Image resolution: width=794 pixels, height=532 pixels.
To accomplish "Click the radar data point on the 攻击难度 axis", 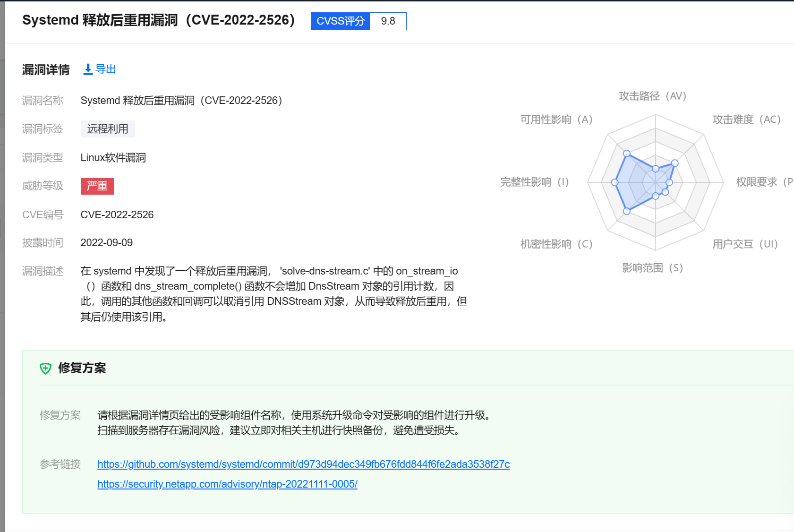I will point(675,163).
